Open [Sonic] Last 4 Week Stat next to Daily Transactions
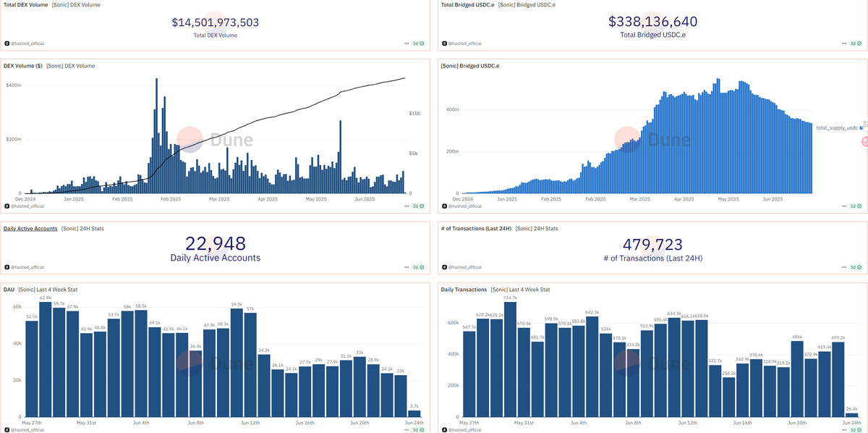This screenshot has width=868, height=433. tap(520, 289)
